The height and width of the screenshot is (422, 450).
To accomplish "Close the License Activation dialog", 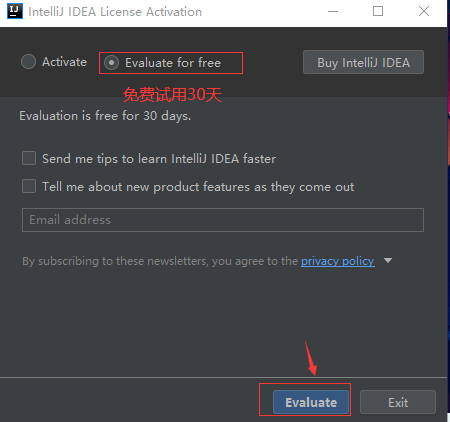I will click(x=424, y=11).
